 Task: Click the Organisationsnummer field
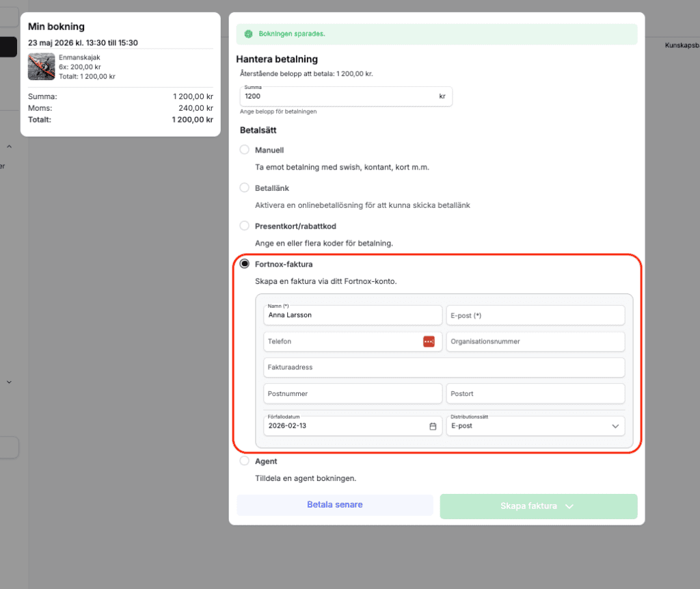[535, 341]
